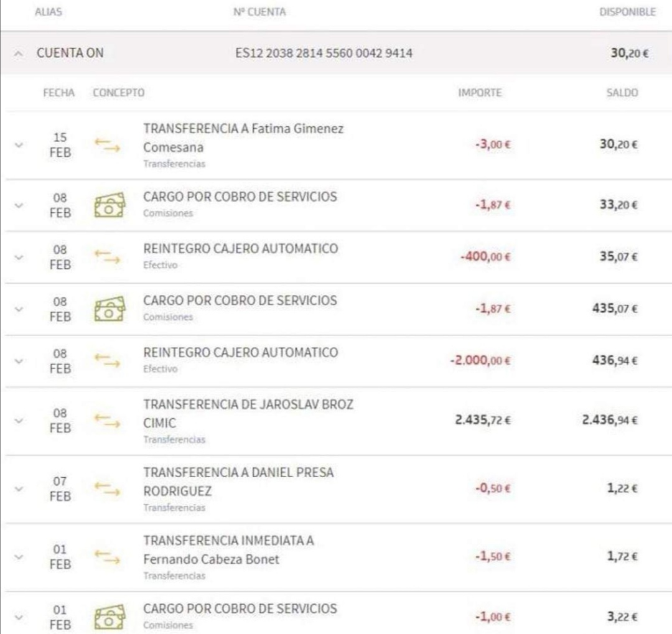Click the SALDO column header
Viewport: 672px width, 634px height.
tap(622, 93)
